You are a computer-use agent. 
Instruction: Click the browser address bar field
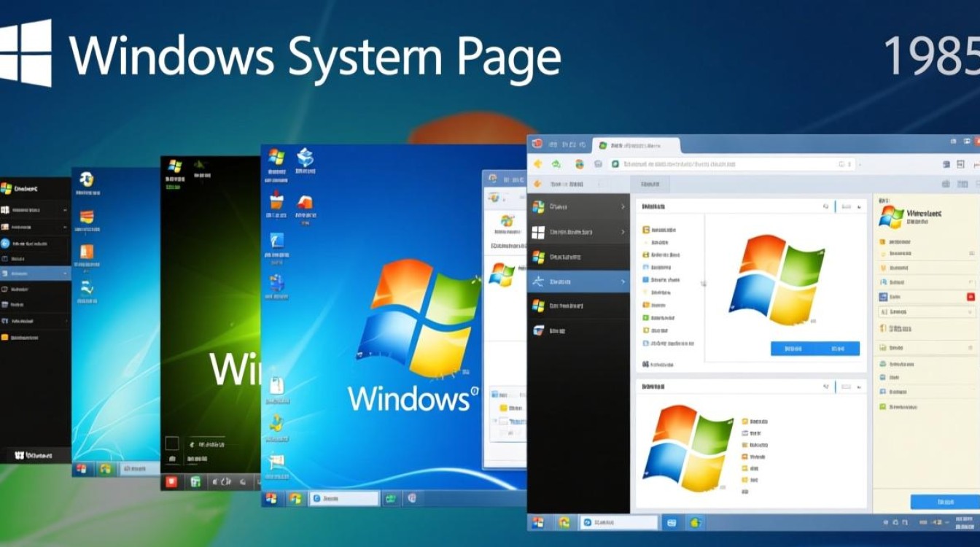click(x=729, y=165)
